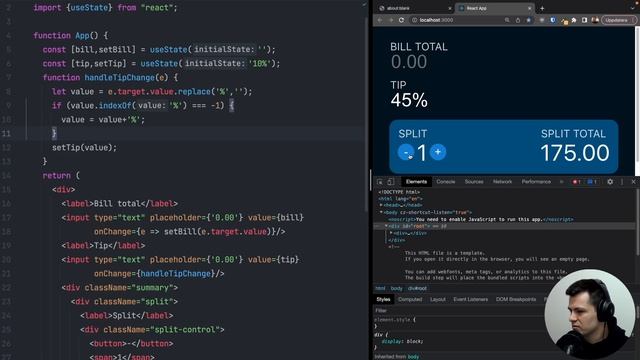Screen dimensions: 640x360
Task: Click the body breadcrumb
Action: pyautogui.click(x=396, y=288)
